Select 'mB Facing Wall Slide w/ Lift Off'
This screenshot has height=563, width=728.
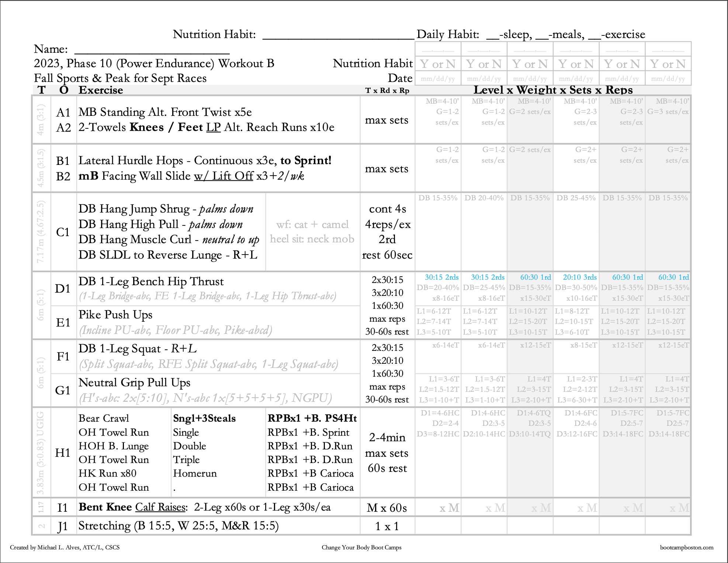tap(166, 176)
